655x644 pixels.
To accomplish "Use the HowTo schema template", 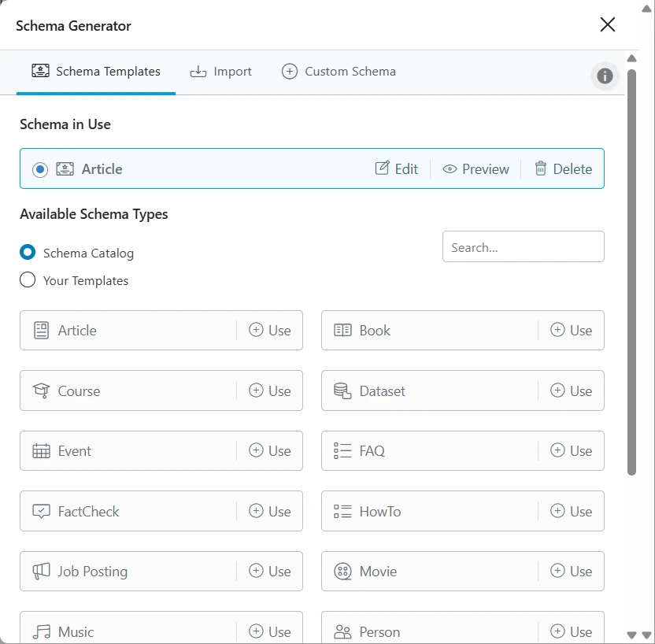I will (x=572, y=511).
